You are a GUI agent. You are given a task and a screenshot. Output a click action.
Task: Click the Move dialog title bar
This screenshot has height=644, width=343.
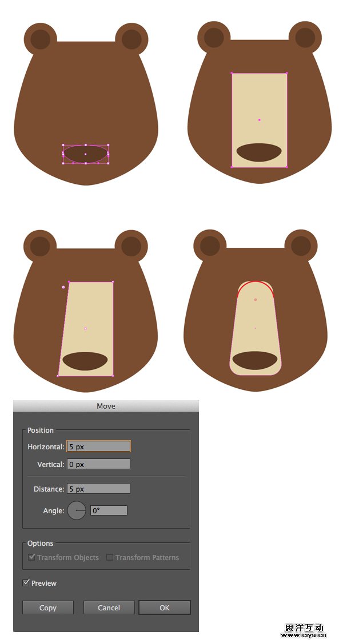106,406
